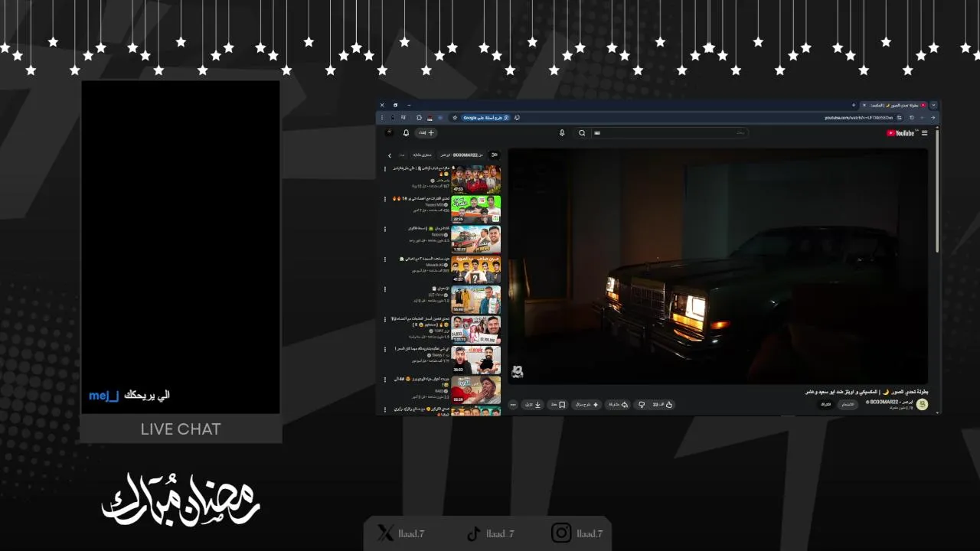
Task: Click the channel watermark on video
Action: [518, 371]
